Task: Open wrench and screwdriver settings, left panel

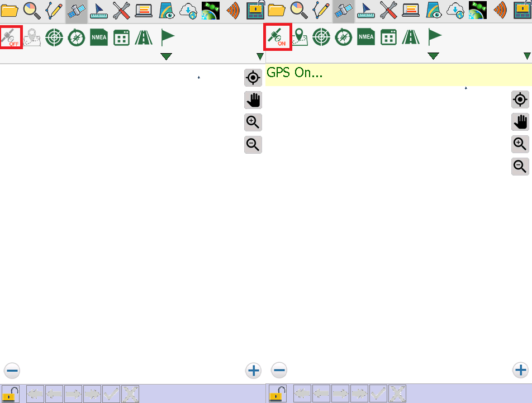Action: [x=121, y=11]
